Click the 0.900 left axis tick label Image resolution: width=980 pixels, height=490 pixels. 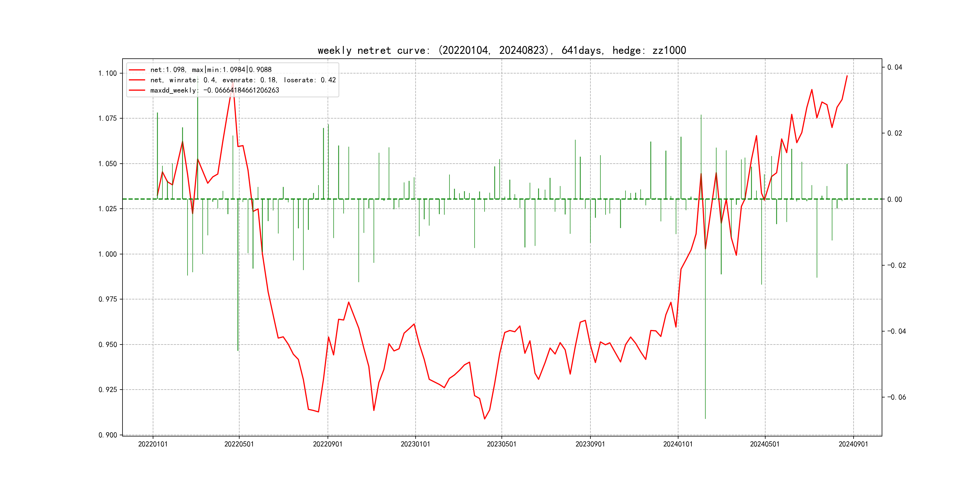tap(108, 435)
